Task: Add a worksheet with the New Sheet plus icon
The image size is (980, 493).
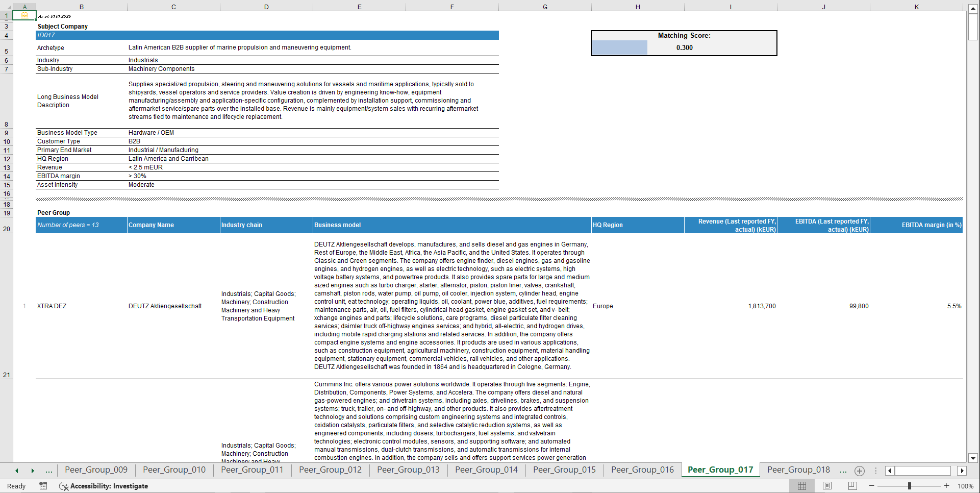Action: point(859,471)
